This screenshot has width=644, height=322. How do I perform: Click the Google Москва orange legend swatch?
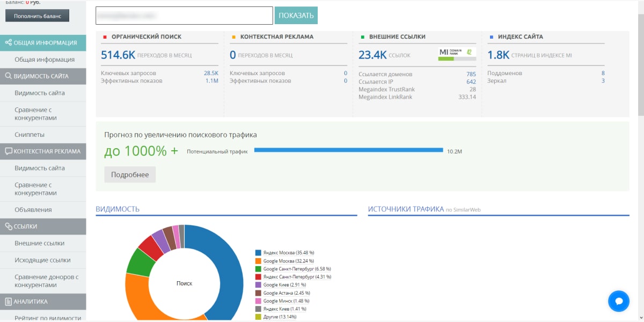[258, 260]
